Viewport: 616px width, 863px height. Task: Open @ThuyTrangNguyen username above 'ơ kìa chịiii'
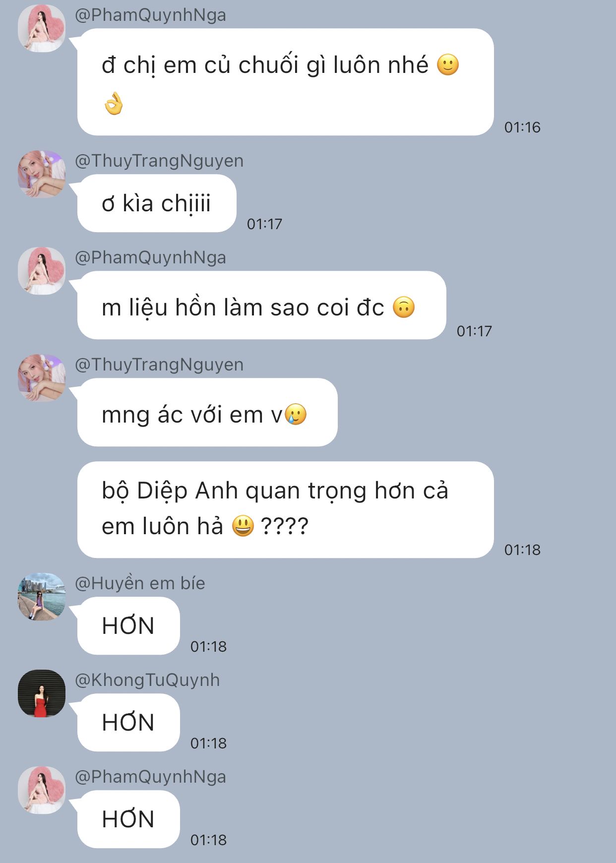[159, 161]
